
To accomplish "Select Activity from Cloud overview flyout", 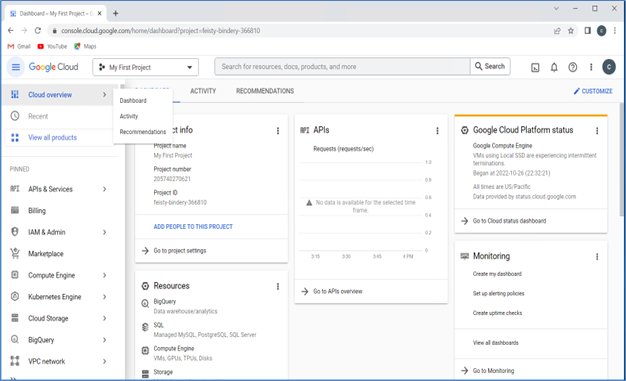I will 129,116.
